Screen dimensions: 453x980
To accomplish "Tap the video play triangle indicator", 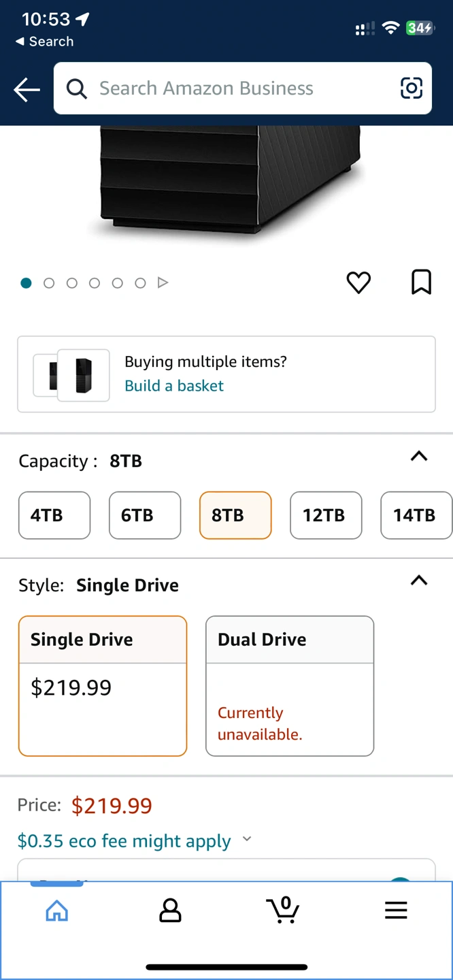I will [x=163, y=282].
